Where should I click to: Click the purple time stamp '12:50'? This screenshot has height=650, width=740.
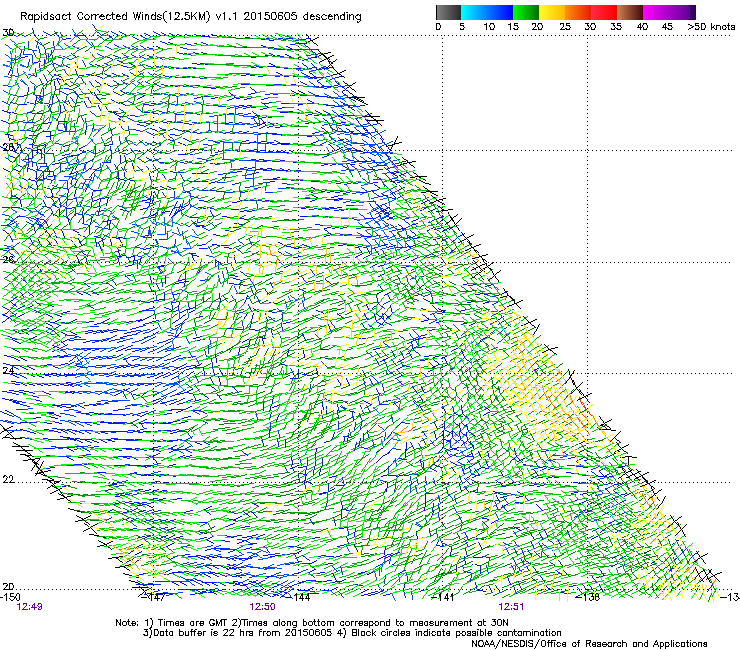[262, 607]
